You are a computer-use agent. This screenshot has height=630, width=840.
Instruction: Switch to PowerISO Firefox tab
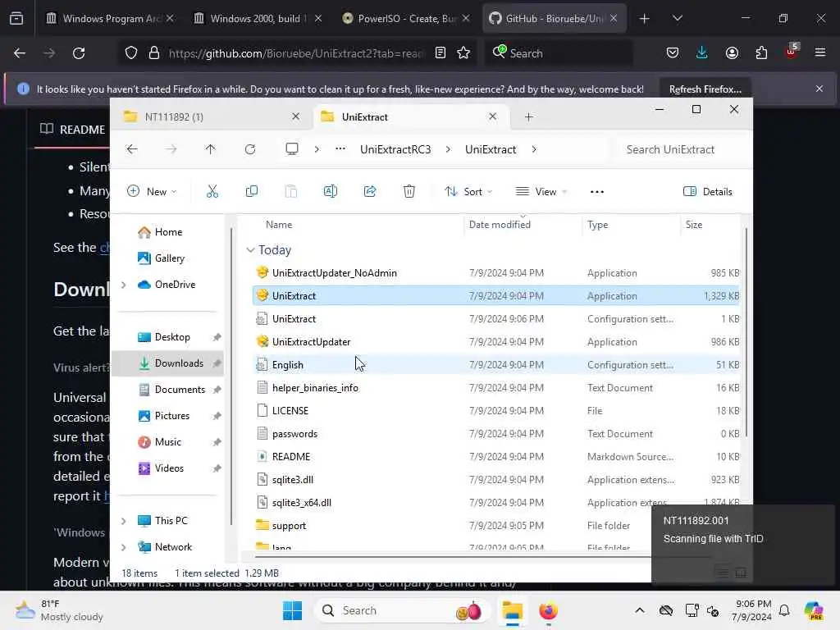pyautogui.click(x=405, y=18)
